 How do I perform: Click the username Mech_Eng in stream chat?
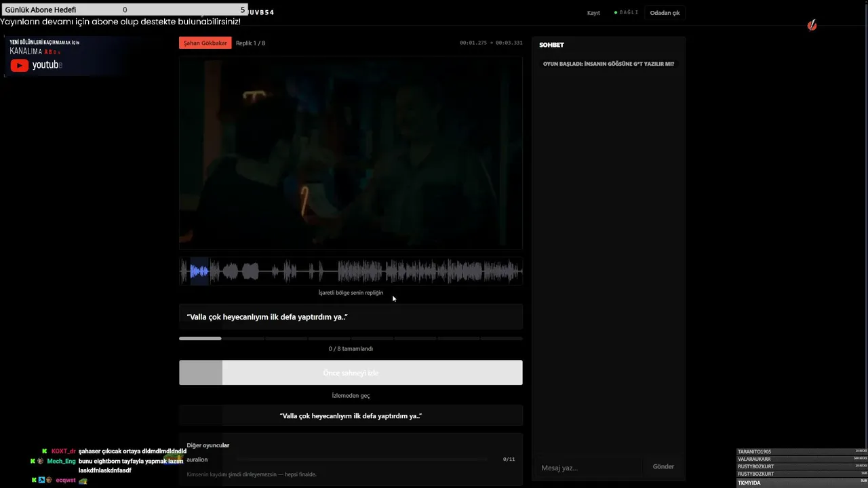[x=62, y=462]
